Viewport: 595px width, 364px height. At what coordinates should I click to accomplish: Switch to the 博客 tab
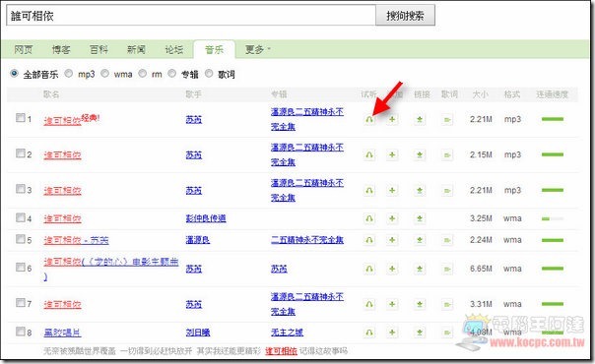61,49
